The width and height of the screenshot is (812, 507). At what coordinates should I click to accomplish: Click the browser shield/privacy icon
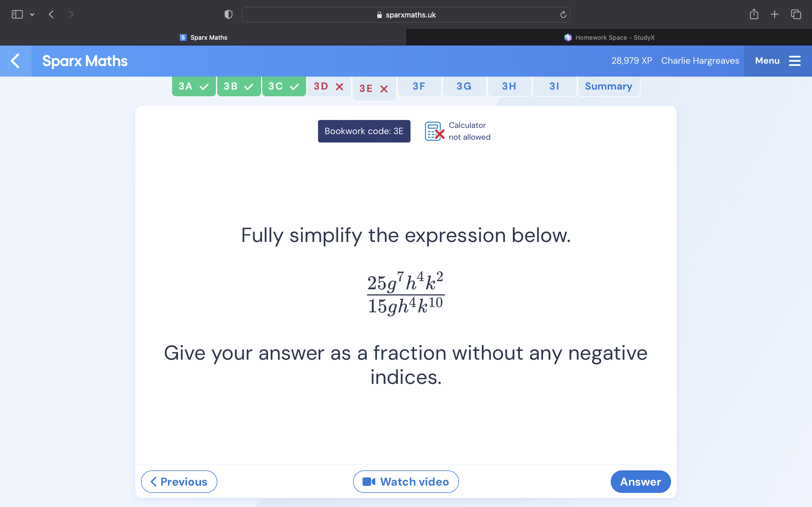(x=228, y=15)
